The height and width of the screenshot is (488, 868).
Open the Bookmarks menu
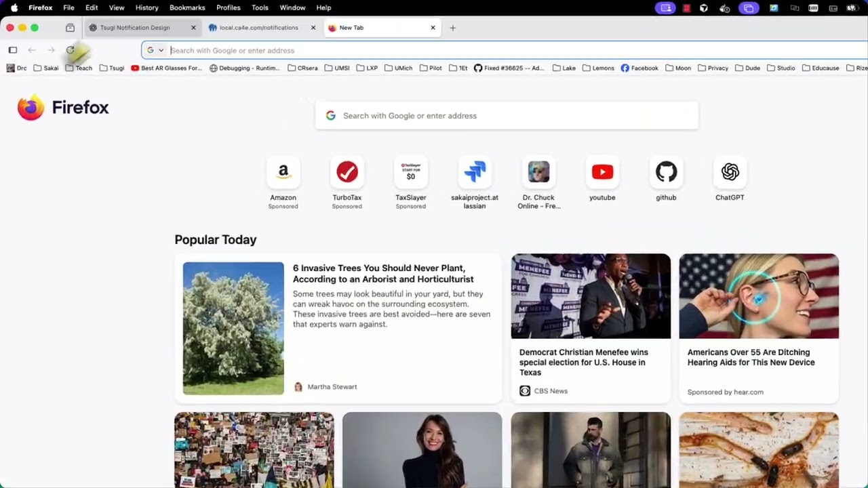click(187, 7)
